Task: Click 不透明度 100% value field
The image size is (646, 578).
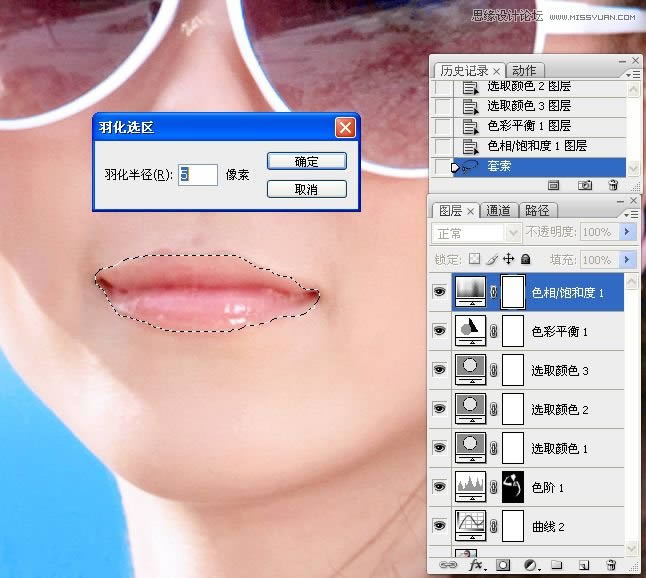Action: coord(599,232)
